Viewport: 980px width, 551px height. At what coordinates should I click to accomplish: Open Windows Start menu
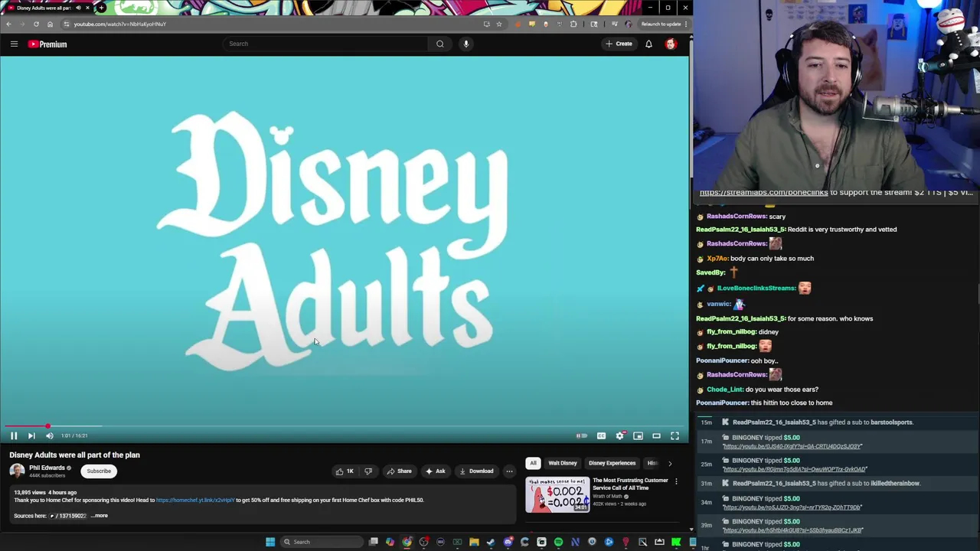[269, 542]
